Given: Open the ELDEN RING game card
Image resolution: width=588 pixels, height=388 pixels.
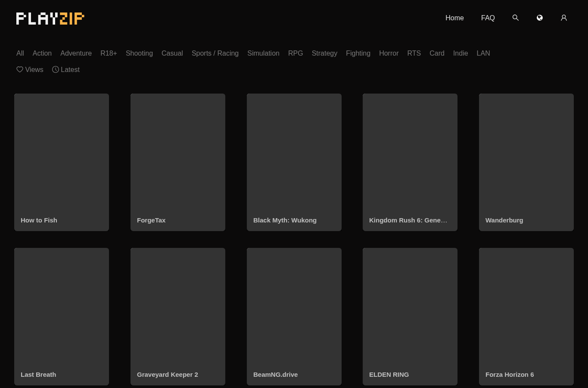Looking at the screenshot, I should click(x=410, y=316).
